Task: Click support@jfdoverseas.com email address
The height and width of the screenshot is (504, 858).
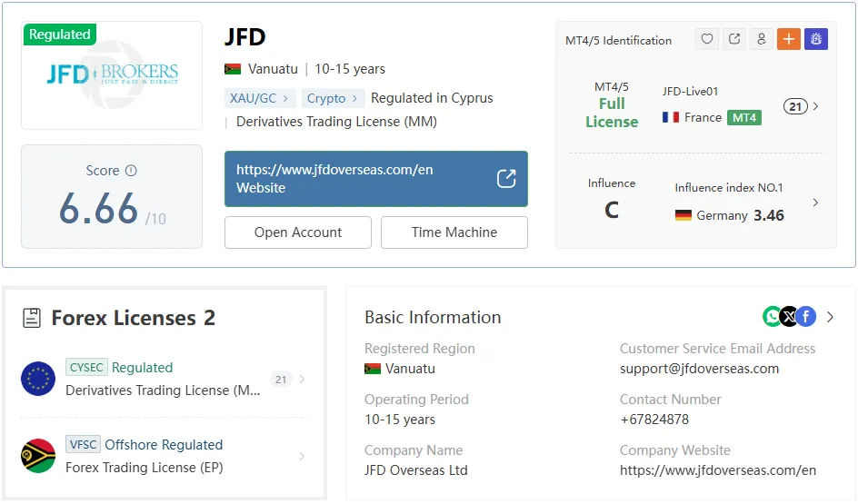Action: tap(699, 369)
